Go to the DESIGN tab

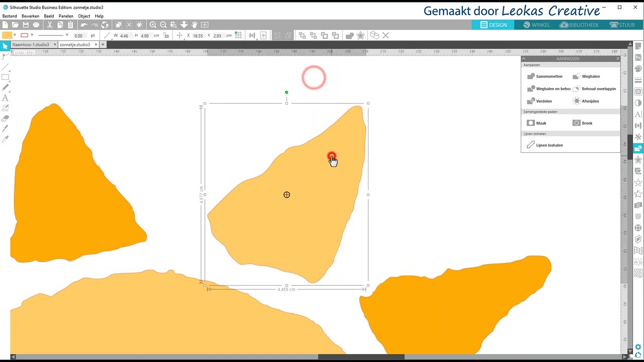493,25
